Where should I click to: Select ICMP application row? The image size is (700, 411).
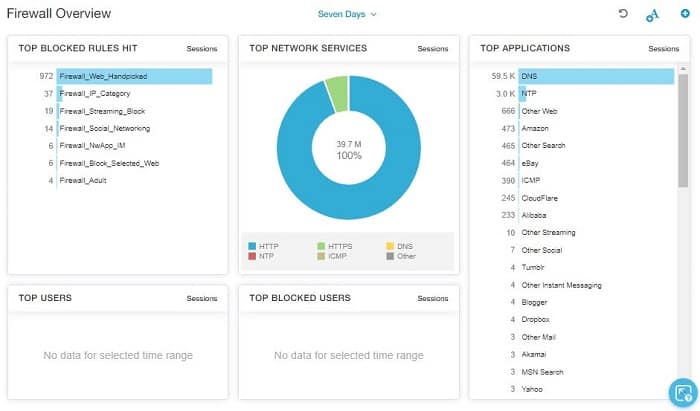(531, 180)
